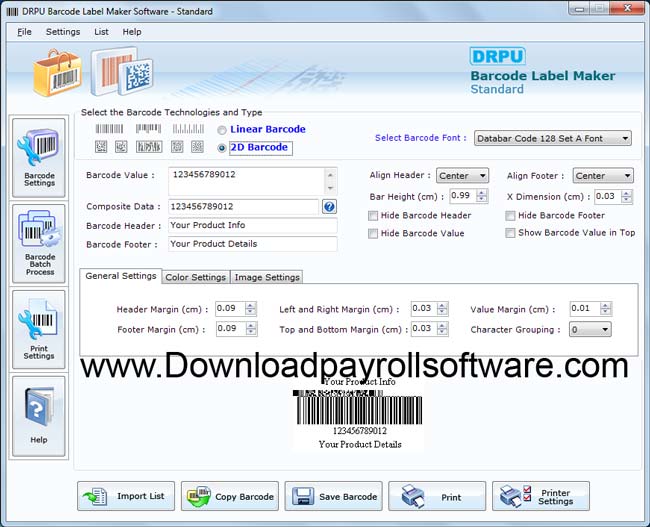This screenshot has width=650, height=527.
Task: Click the Copy Barcode button
Action: (x=230, y=496)
